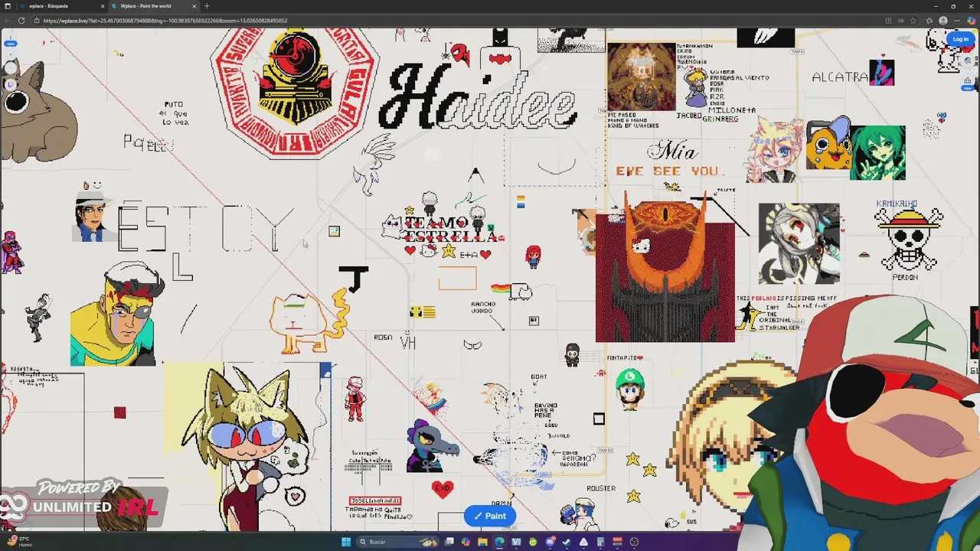
Task: Open the Wplace leaderboard icon
Action: pos(968,80)
